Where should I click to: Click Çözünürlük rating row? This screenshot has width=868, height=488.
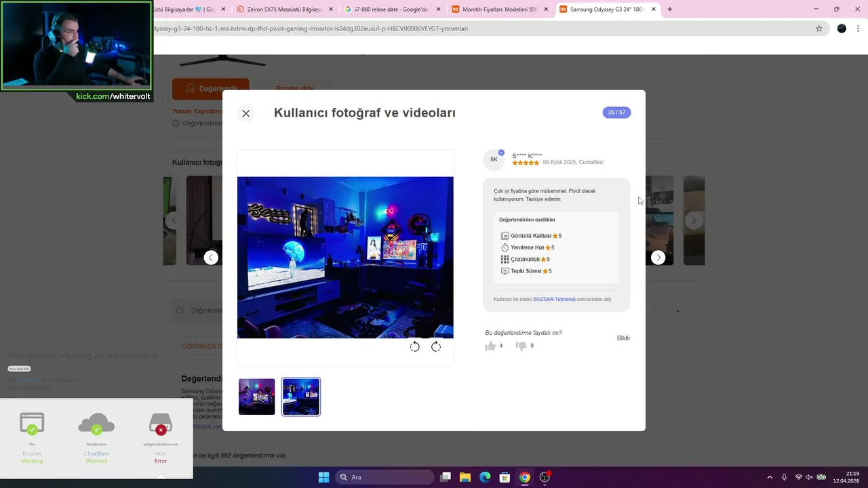point(526,260)
